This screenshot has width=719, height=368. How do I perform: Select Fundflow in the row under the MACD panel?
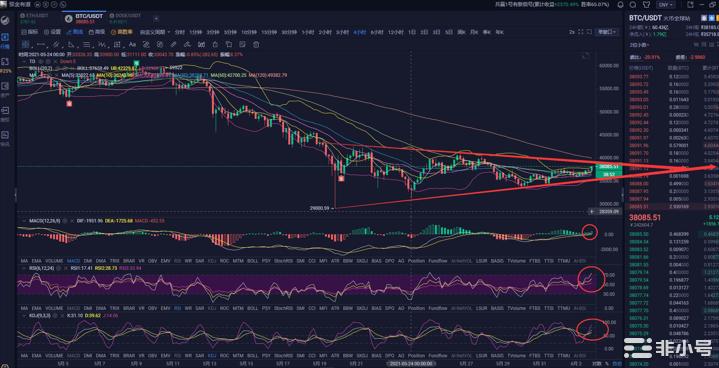click(x=437, y=260)
